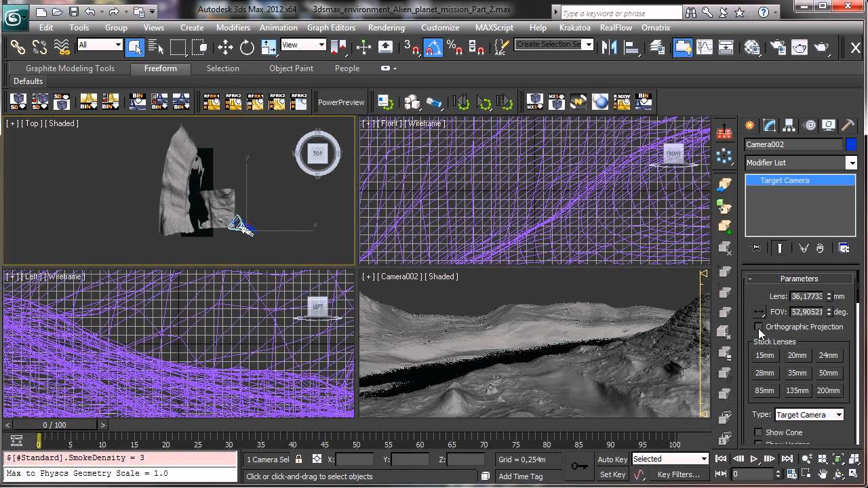
Task: Click the blue object color swatch
Action: tap(851, 144)
